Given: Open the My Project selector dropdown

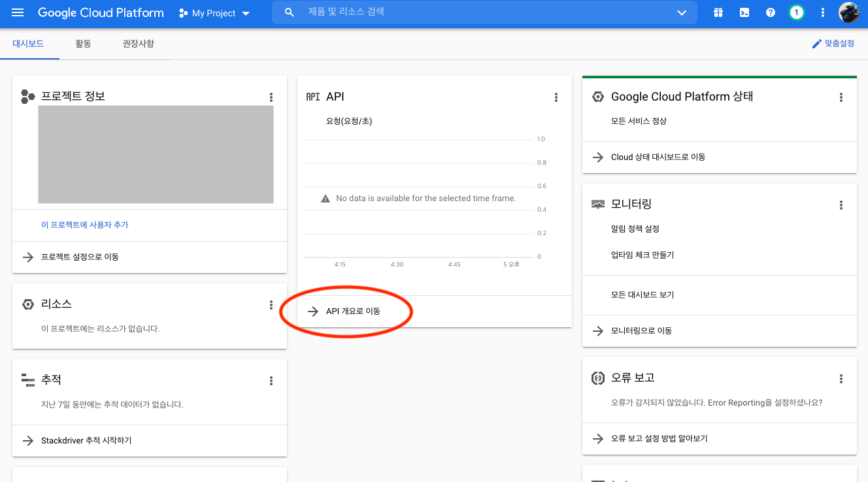Looking at the screenshot, I should tap(214, 13).
